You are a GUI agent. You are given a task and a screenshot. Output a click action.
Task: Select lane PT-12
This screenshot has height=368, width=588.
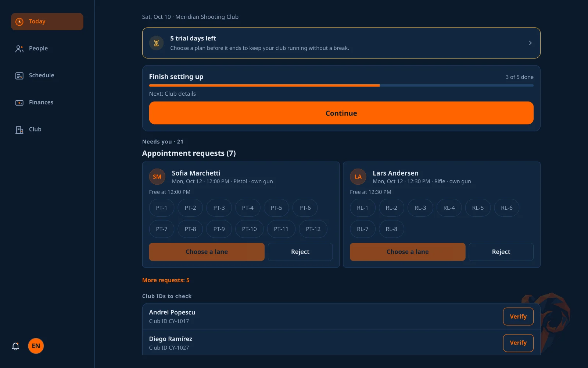(x=313, y=229)
